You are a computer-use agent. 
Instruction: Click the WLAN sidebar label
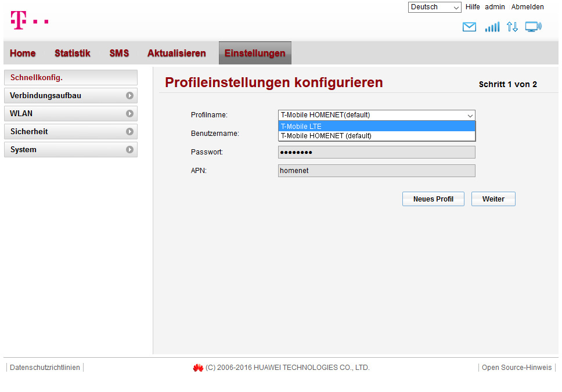21,114
